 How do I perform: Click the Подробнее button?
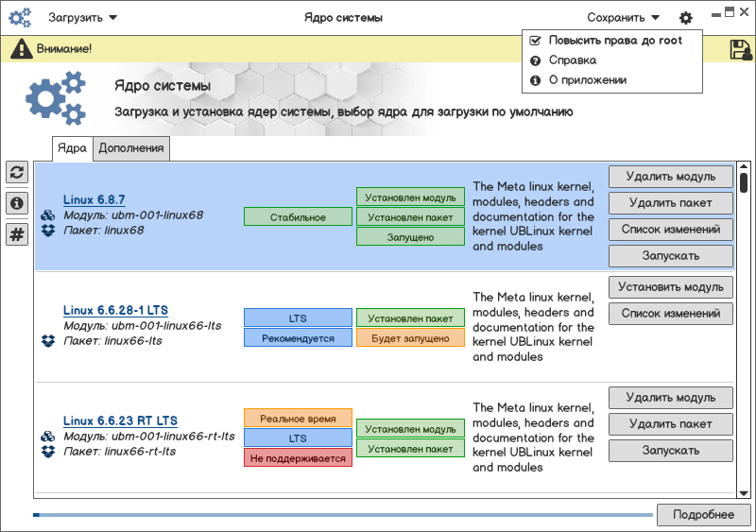[x=703, y=515]
